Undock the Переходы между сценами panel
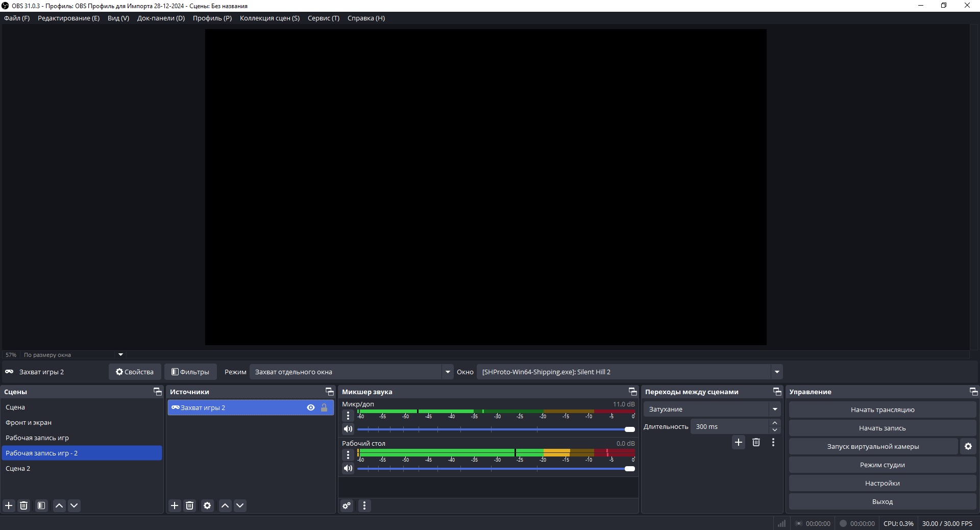Image resolution: width=980 pixels, height=530 pixels. pyautogui.click(x=777, y=392)
